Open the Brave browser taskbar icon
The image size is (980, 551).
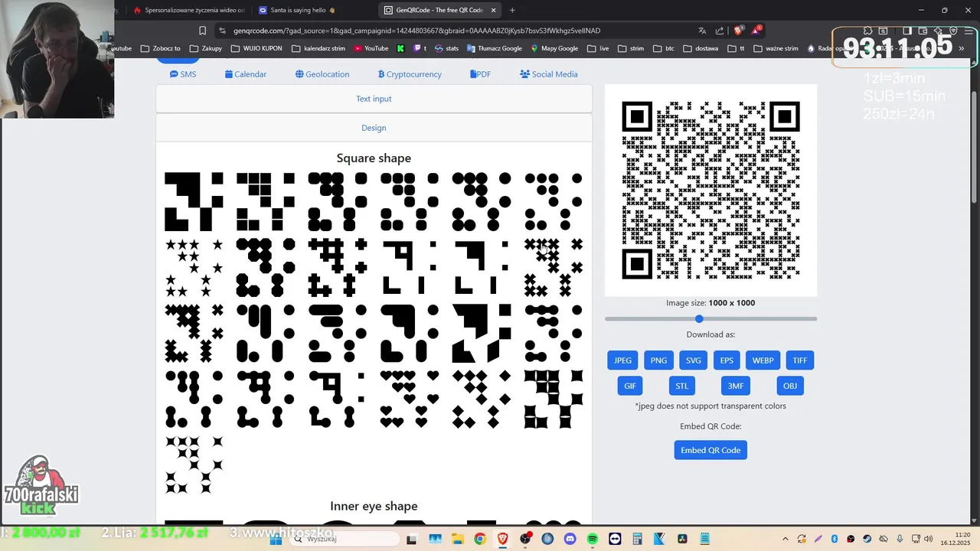502,539
